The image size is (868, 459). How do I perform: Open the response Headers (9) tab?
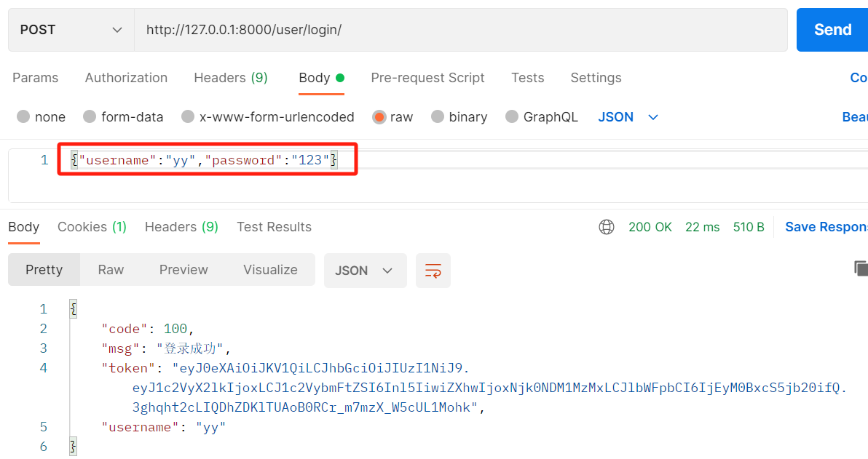pyautogui.click(x=181, y=227)
